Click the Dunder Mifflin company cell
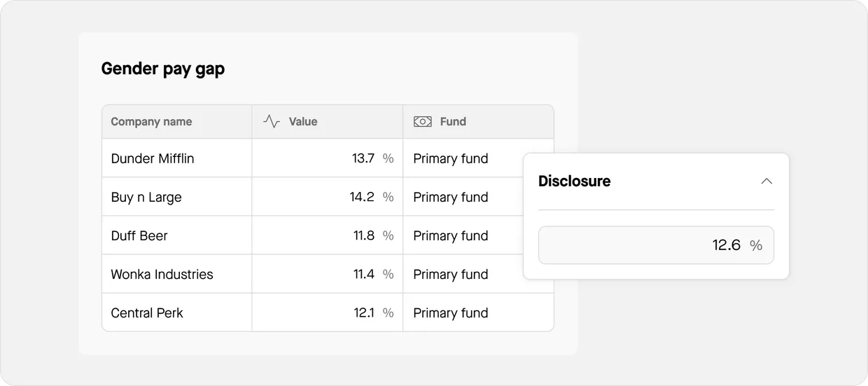The height and width of the screenshot is (386, 868). click(x=153, y=158)
